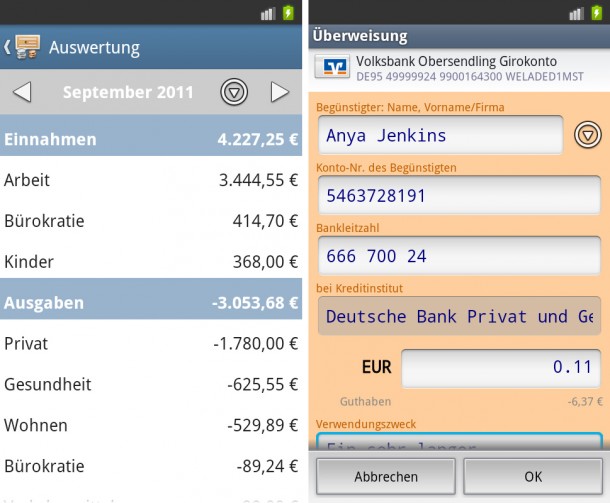
Task: Go to next month with right arrow
Action: coord(280,93)
